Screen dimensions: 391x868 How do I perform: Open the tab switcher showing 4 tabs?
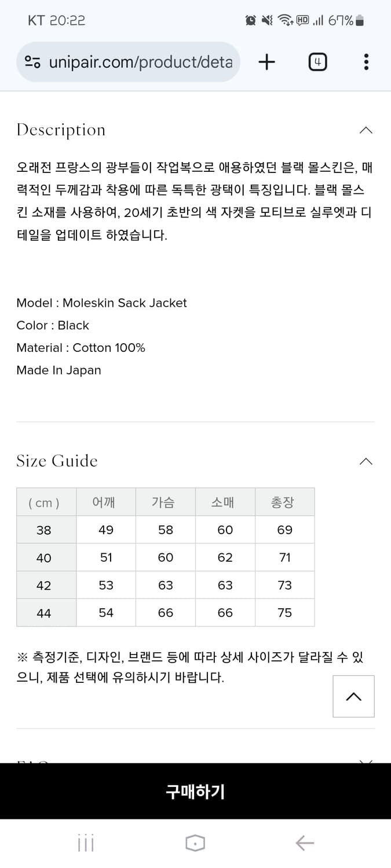(317, 62)
